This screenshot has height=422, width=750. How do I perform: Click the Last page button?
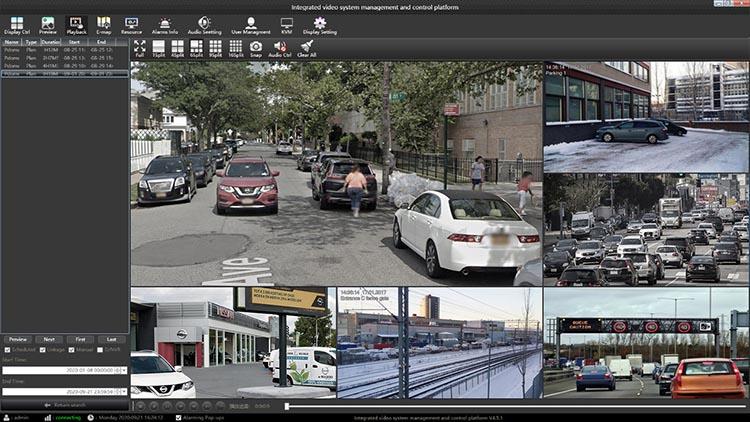coord(111,339)
